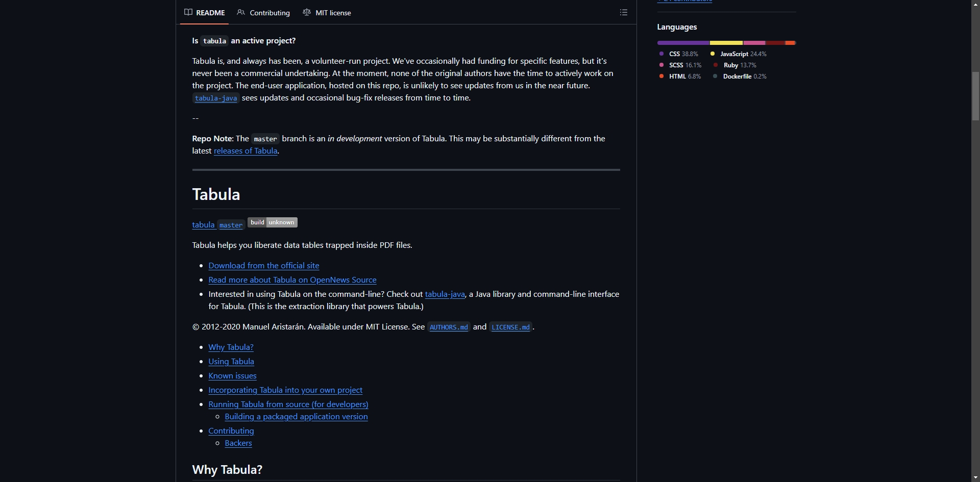Open Download from the official site
The height and width of the screenshot is (482, 980).
tap(264, 266)
